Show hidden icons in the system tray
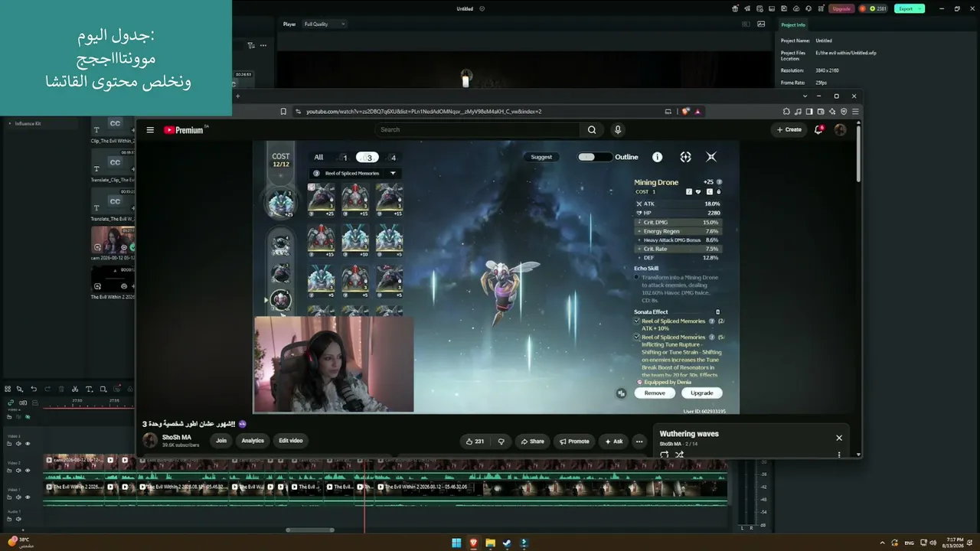The image size is (980, 551). (x=882, y=543)
